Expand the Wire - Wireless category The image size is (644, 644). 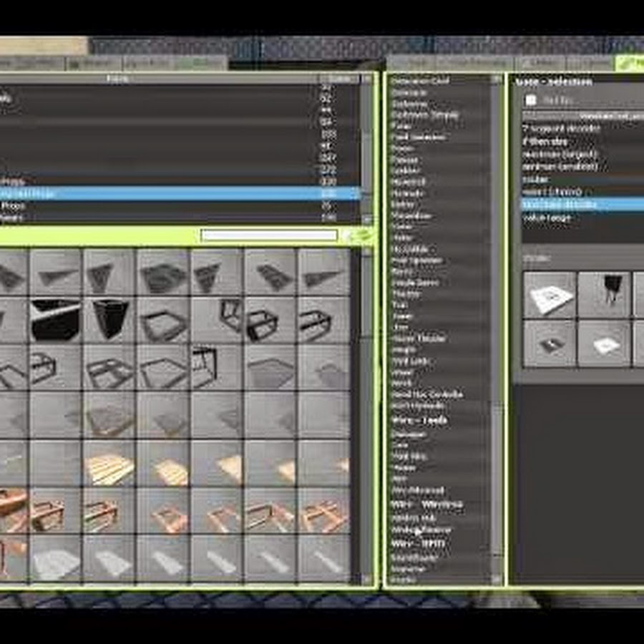(x=426, y=504)
